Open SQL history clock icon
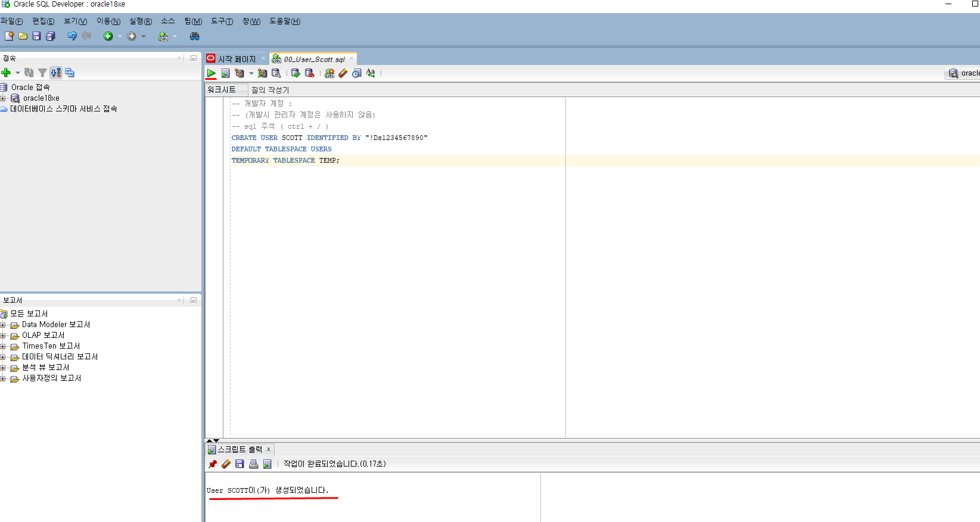Viewport: 980px width, 522px height. (x=356, y=73)
